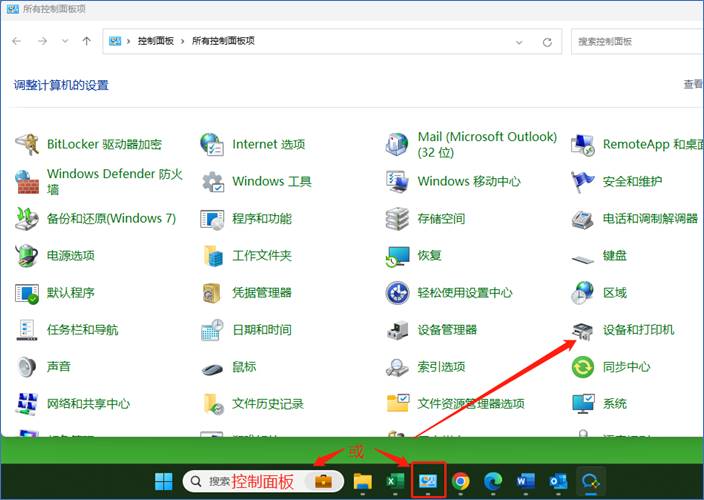704x500 pixels.
Task: Open the 日期和时间 link
Action: [x=262, y=330]
